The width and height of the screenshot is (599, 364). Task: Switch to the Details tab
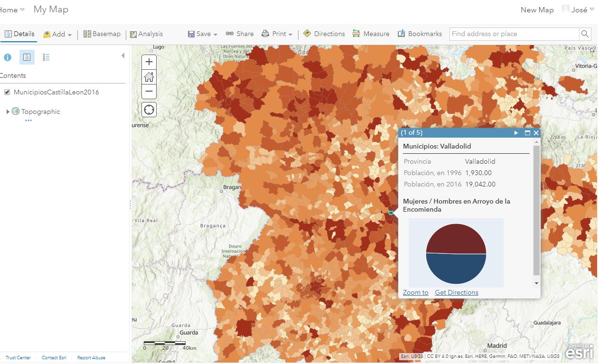[19, 34]
